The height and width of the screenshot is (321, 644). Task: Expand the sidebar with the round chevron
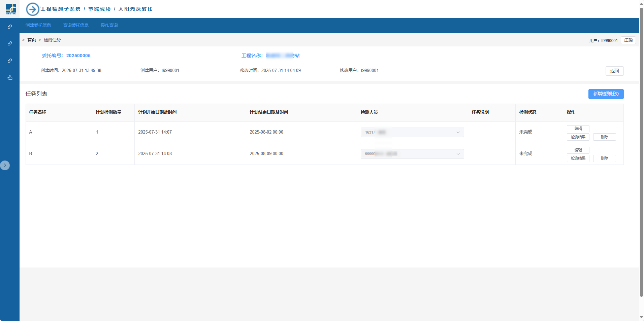tap(5, 165)
